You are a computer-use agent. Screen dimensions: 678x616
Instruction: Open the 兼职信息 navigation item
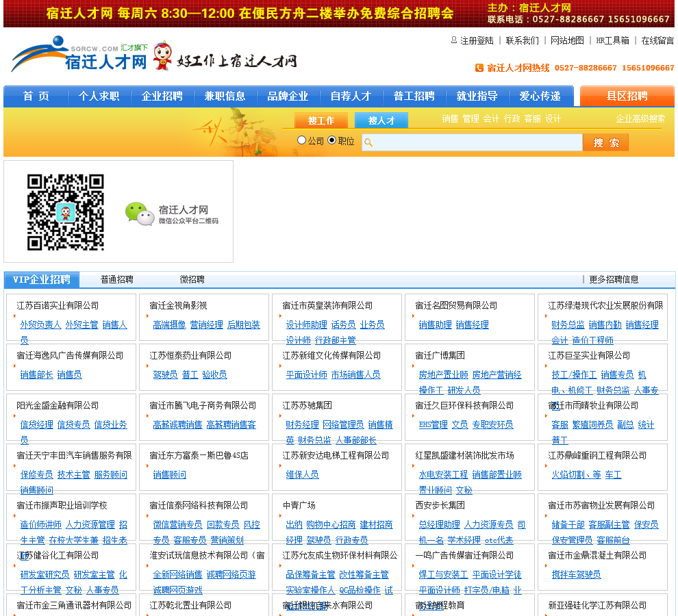225,96
